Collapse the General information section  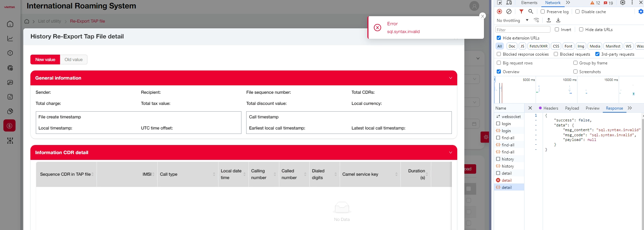tap(450, 78)
